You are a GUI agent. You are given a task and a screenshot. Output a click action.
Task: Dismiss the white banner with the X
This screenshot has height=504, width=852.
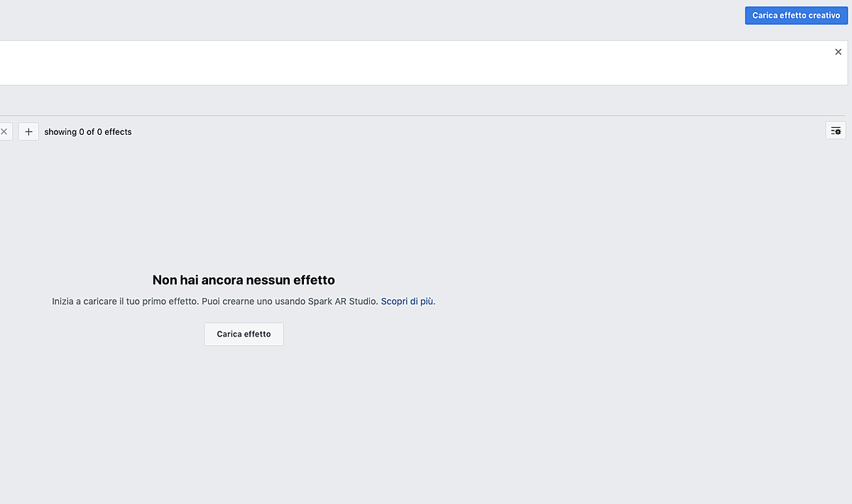tap(838, 52)
